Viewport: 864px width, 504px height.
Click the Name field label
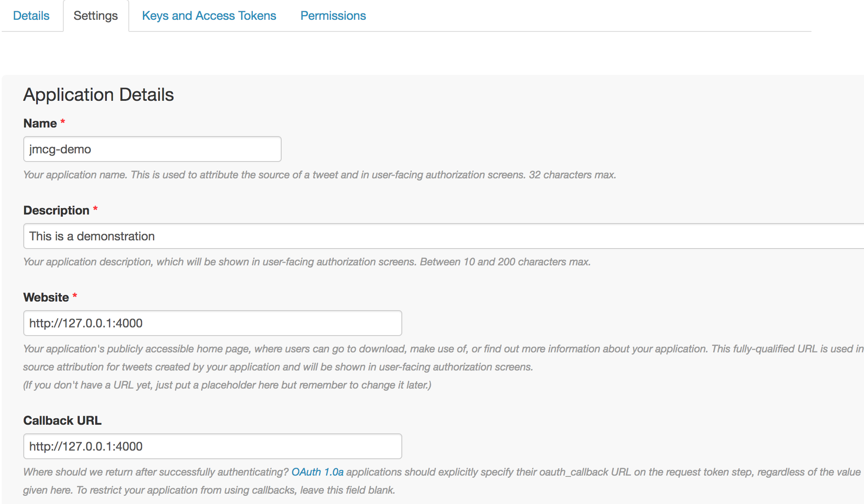tap(40, 124)
